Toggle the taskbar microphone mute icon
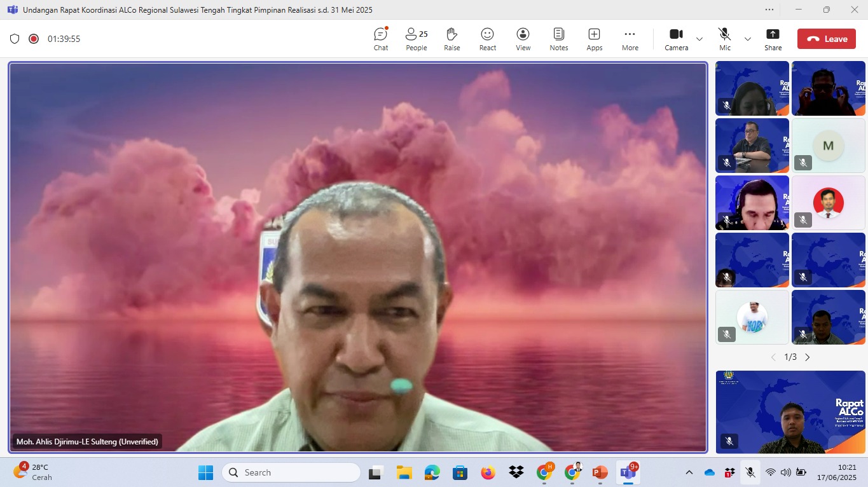868x487 pixels. [750, 472]
